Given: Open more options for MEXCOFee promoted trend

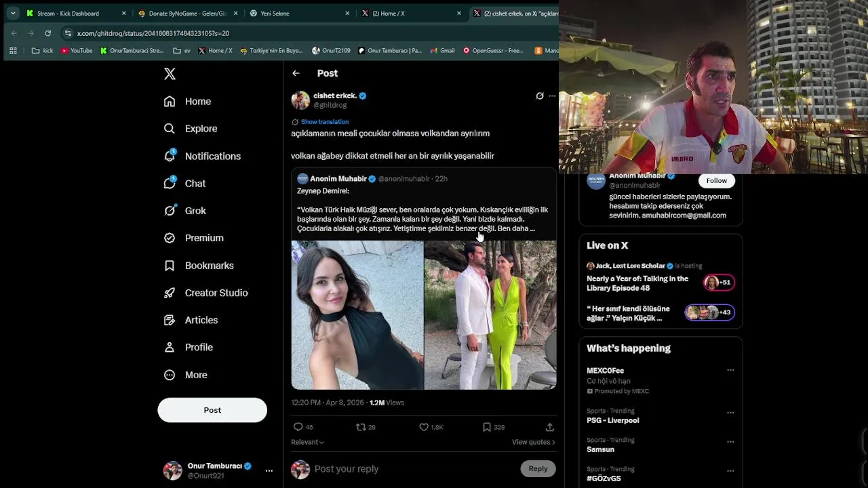Looking at the screenshot, I should point(730,370).
